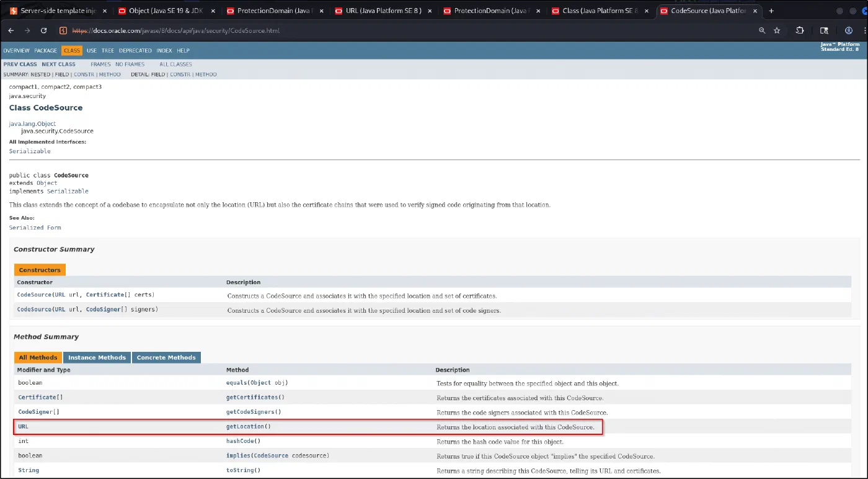868x479 pixels.
Task: Close the Object (Java SE 19 & JDK) tab
Action: 213,11
